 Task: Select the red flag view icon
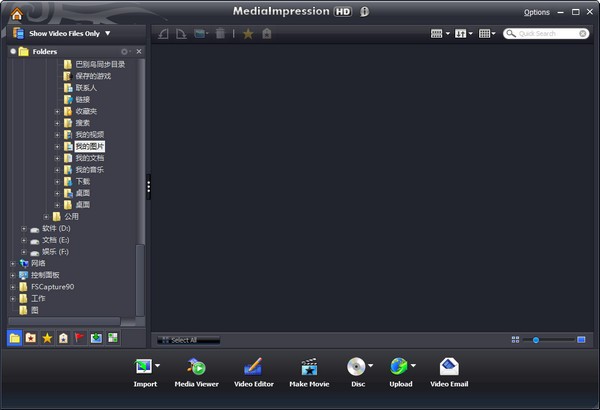coord(80,338)
